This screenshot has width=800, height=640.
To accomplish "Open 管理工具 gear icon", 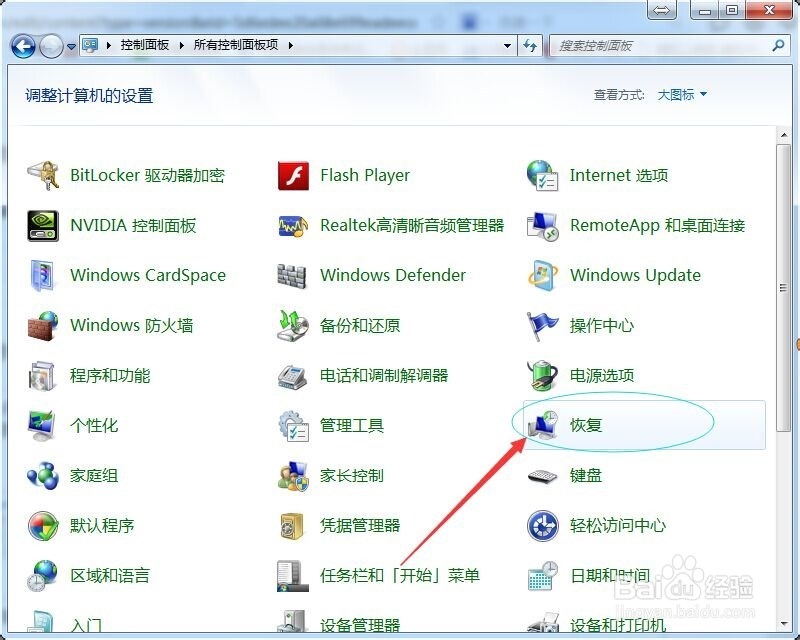I will point(294,426).
